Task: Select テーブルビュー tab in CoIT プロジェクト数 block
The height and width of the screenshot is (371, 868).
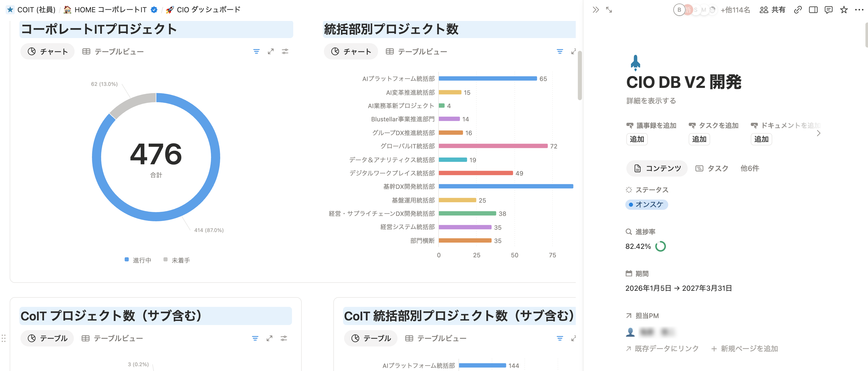Action: (112, 338)
